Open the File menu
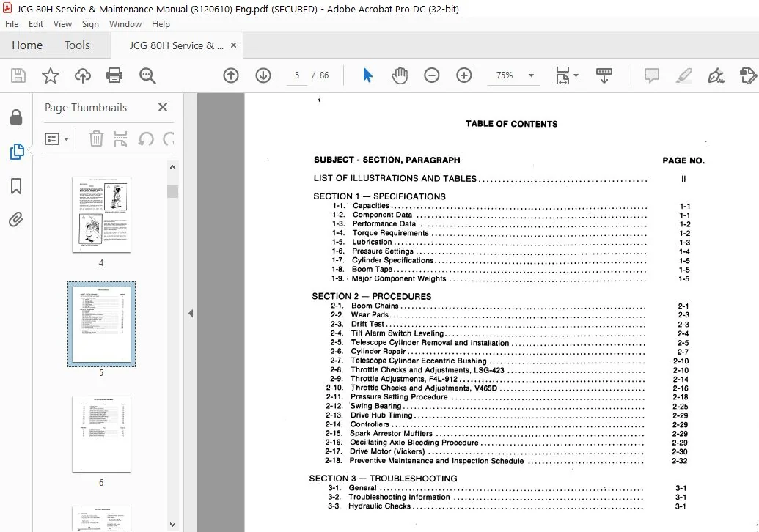Viewport: 759px width, 532px height. [12, 24]
